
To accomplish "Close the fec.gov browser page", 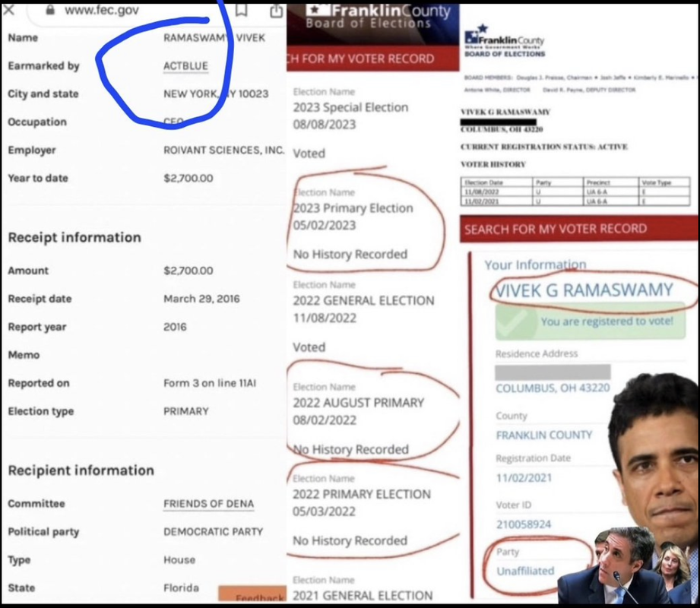I will [x=8, y=9].
